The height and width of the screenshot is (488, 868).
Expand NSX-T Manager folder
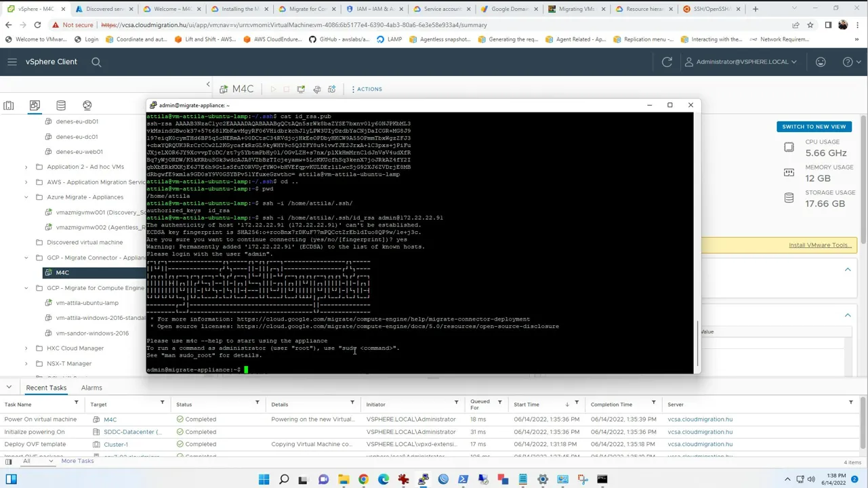(x=26, y=363)
